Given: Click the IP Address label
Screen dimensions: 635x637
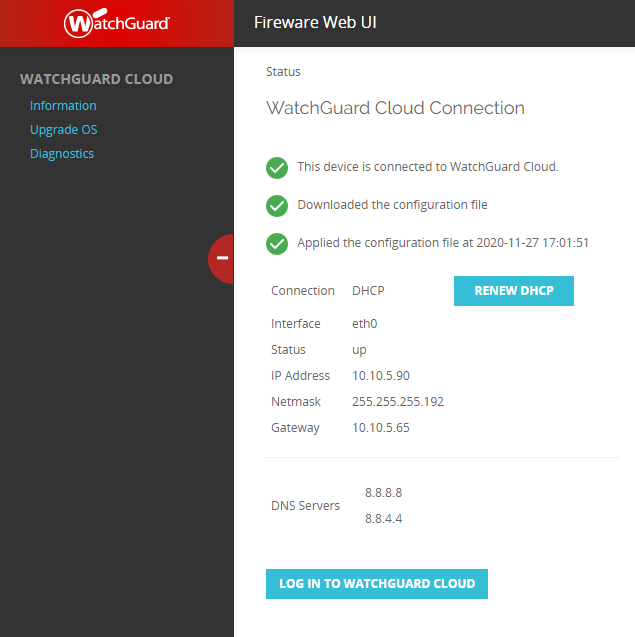Looking at the screenshot, I should tap(300, 375).
